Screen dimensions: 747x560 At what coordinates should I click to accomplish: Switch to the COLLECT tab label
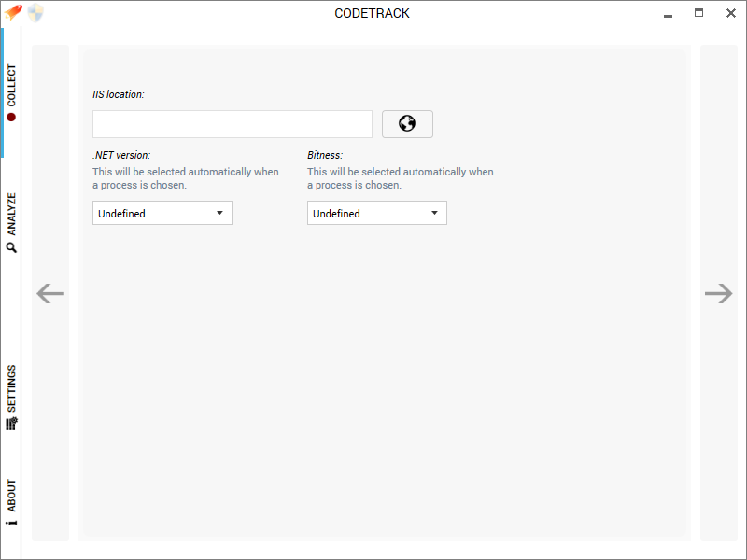point(11,85)
